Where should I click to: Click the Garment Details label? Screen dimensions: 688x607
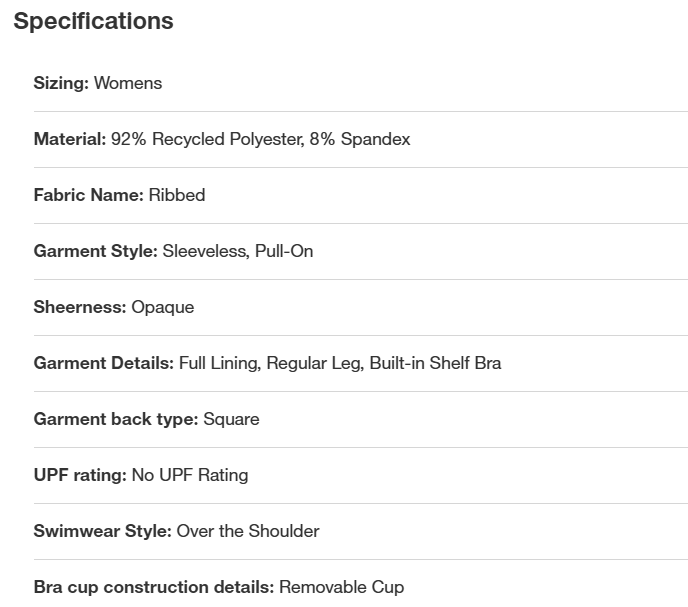coord(104,363)
